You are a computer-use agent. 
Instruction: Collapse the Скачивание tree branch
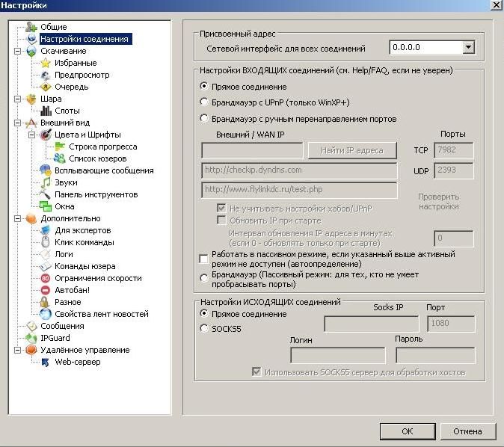click(18, 51)
